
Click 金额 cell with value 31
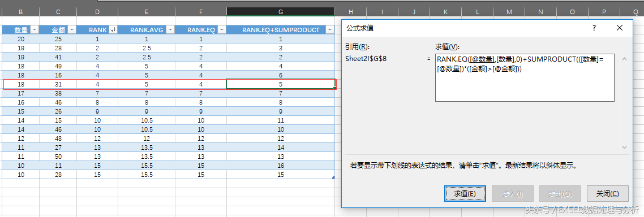click(58, 84)
